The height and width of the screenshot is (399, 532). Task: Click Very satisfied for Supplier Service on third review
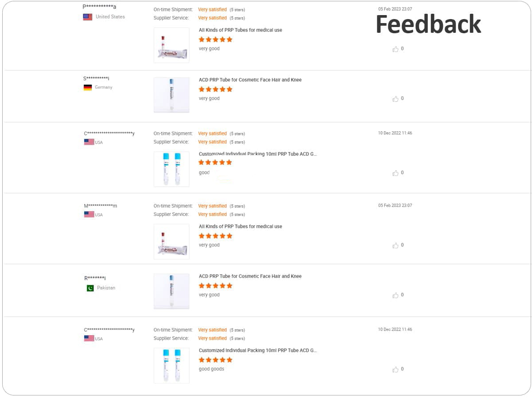pos(212,141)
